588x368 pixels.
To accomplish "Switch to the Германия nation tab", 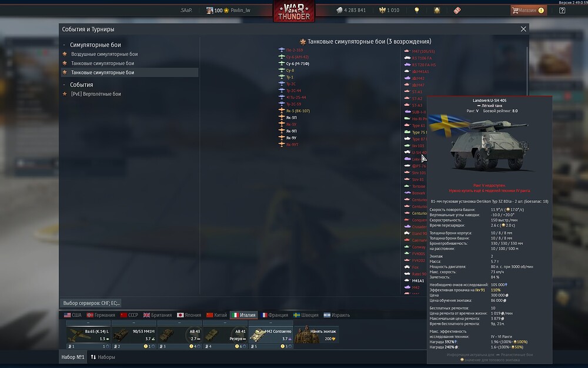I will tap(101, 315).
